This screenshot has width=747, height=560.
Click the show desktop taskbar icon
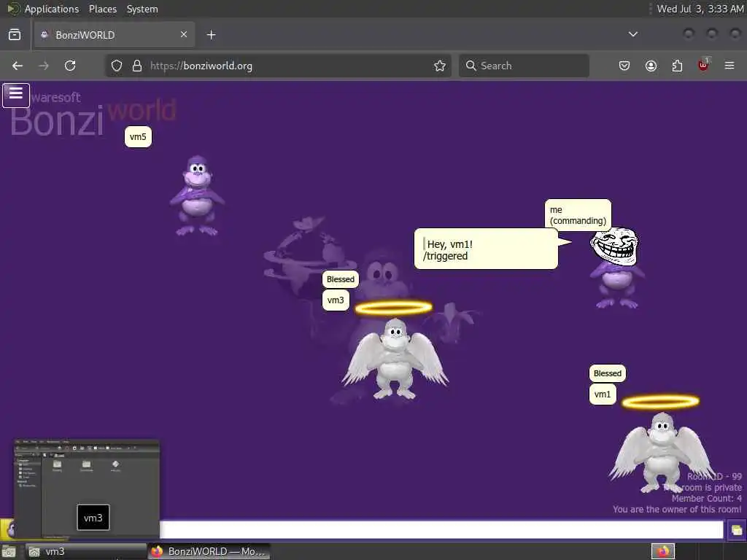click(x=9, y=552)
